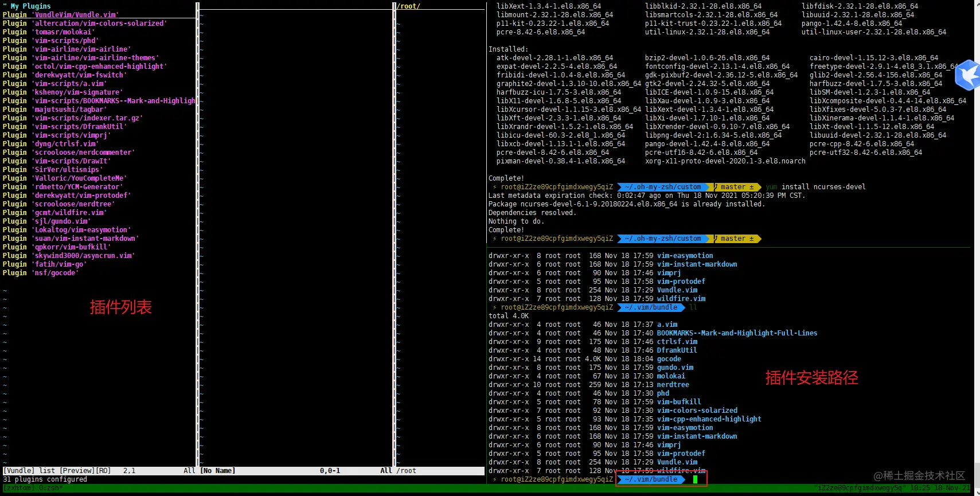980x496 pixels.
Task: Click the 'vim-scripts/phd' plugin line
Action: tap(50, 41)
